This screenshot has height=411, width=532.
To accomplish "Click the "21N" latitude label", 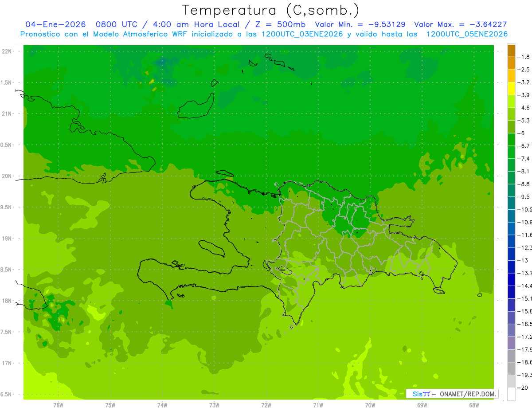I will point(7,114).
